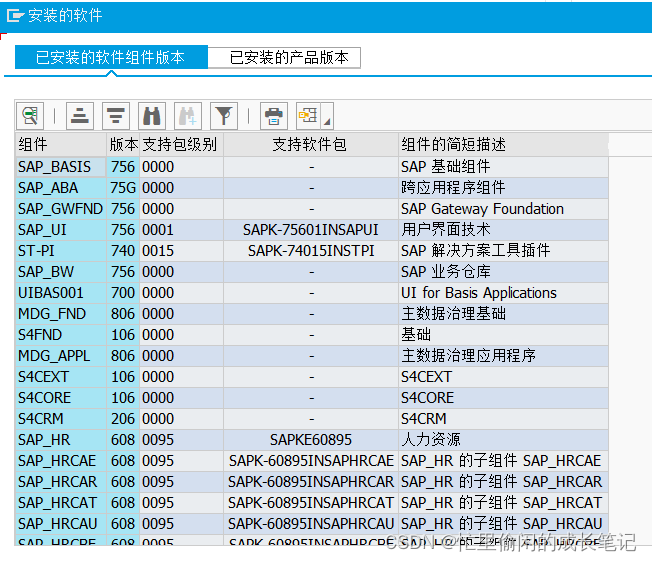Image resolution: width=652 pixels, height=561 pixels.
Task: Select the S4CEXT component cell
Action: 61,377
